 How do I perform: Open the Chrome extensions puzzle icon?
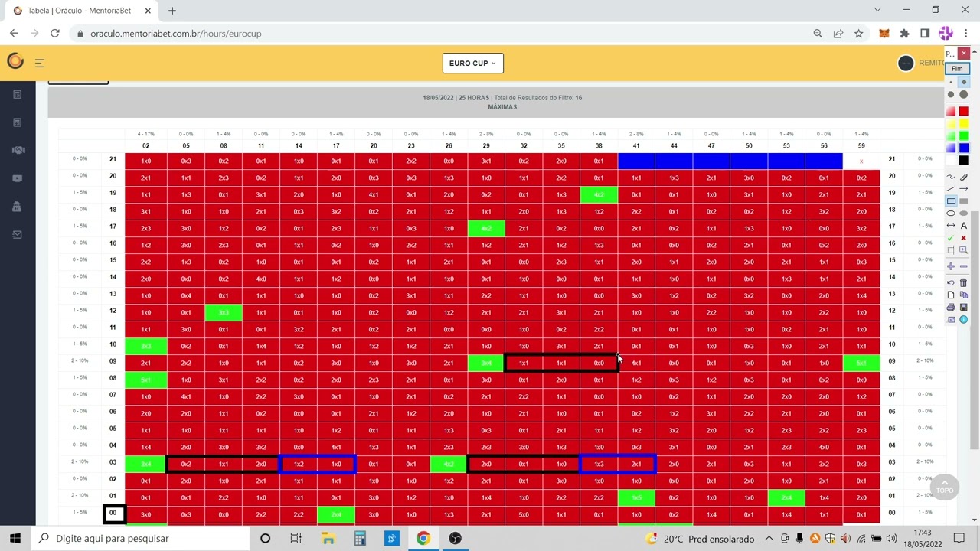point(904,34)
